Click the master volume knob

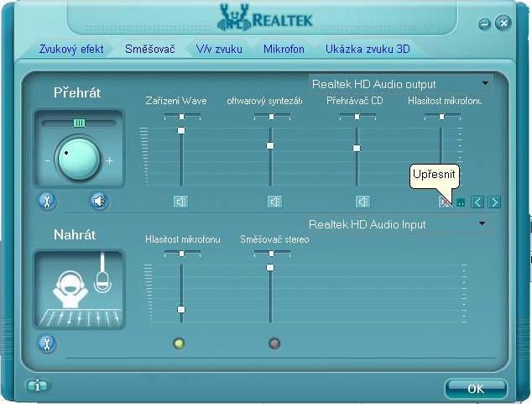(78, 158)
